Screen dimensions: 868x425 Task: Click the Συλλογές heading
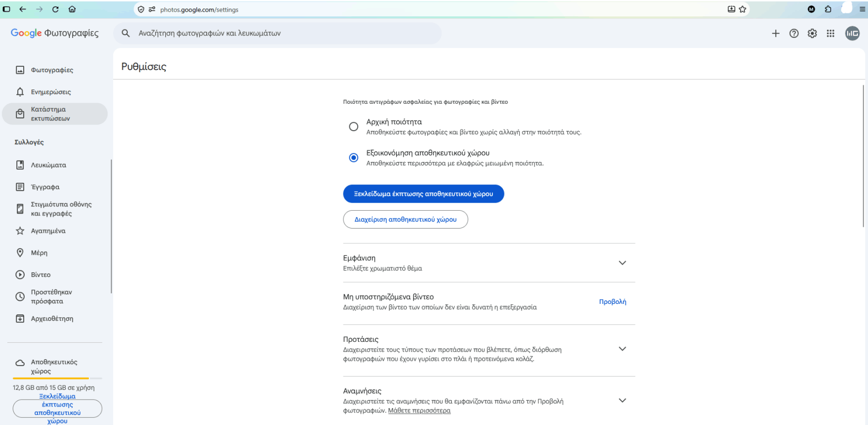coord(29,142)
